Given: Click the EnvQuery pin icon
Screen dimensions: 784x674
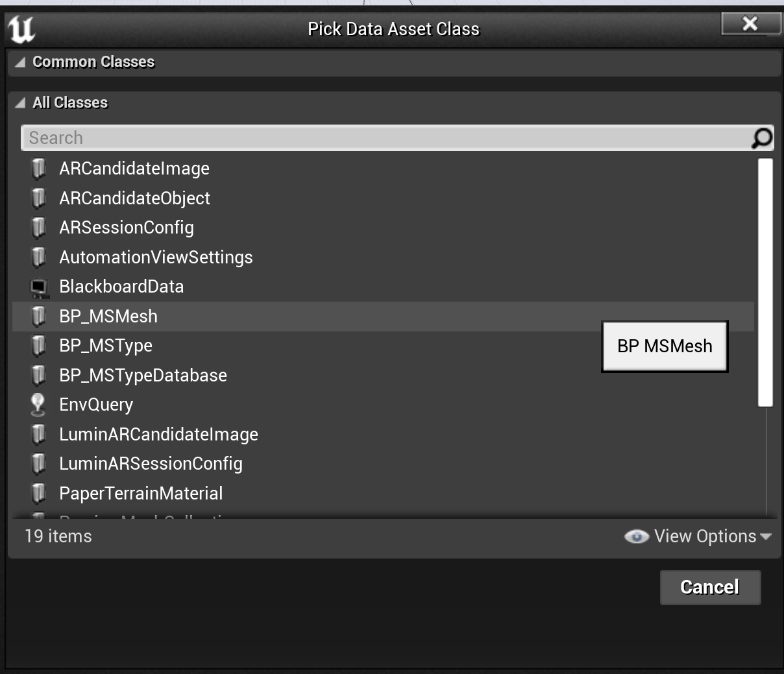Looking at the screenshot, I should [38, 404].
